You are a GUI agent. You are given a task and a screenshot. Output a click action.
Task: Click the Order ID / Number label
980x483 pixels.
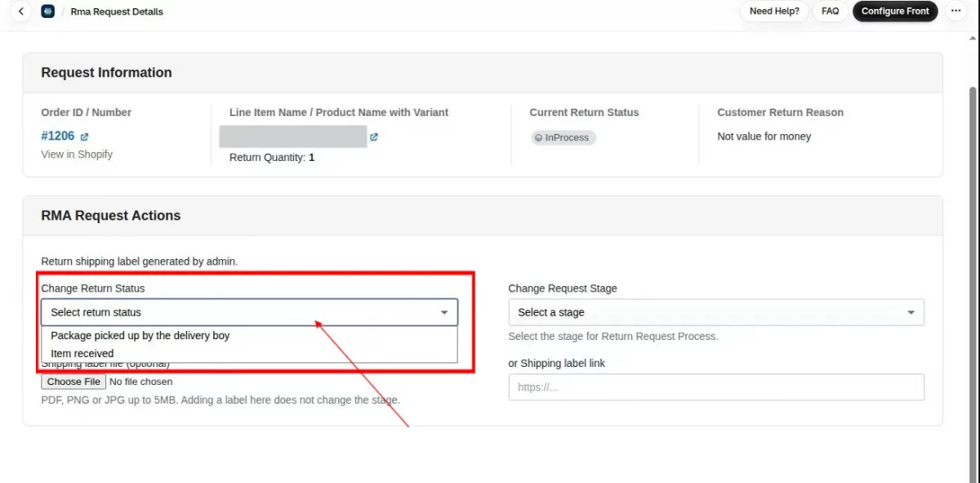[x=87, y=113]
